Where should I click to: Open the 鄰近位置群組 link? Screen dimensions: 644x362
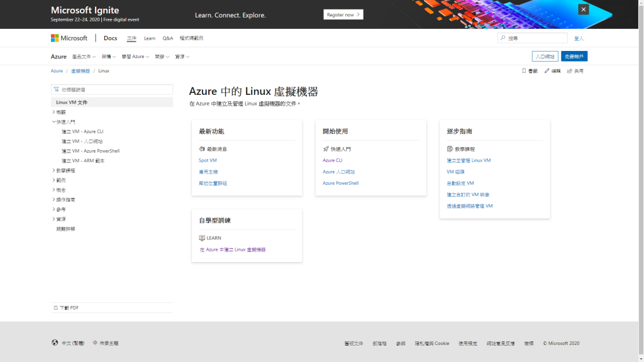click(213, 183)
